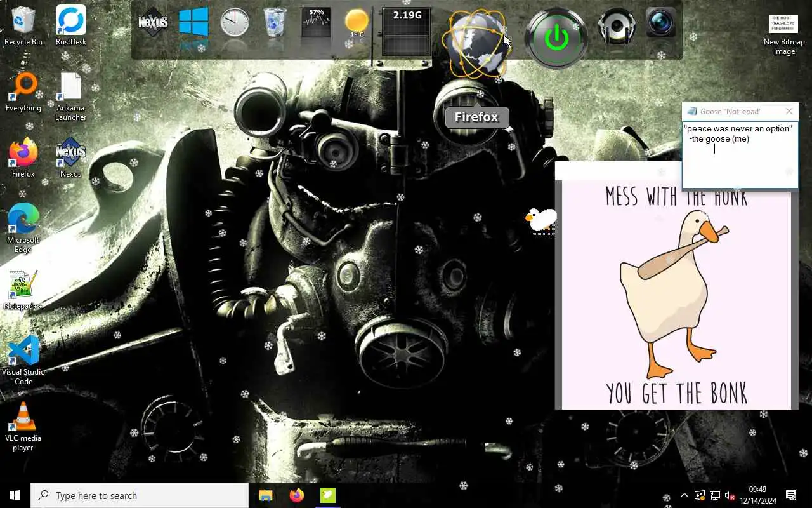
Task: Open the RustDesk desktop shortcut
Action: tap(70, 26)
